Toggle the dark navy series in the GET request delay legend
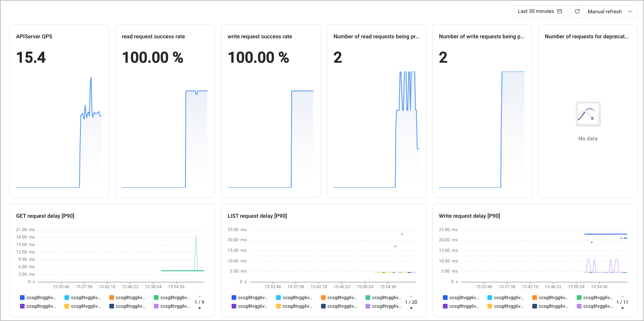644x321 pixels. [127, 306]
